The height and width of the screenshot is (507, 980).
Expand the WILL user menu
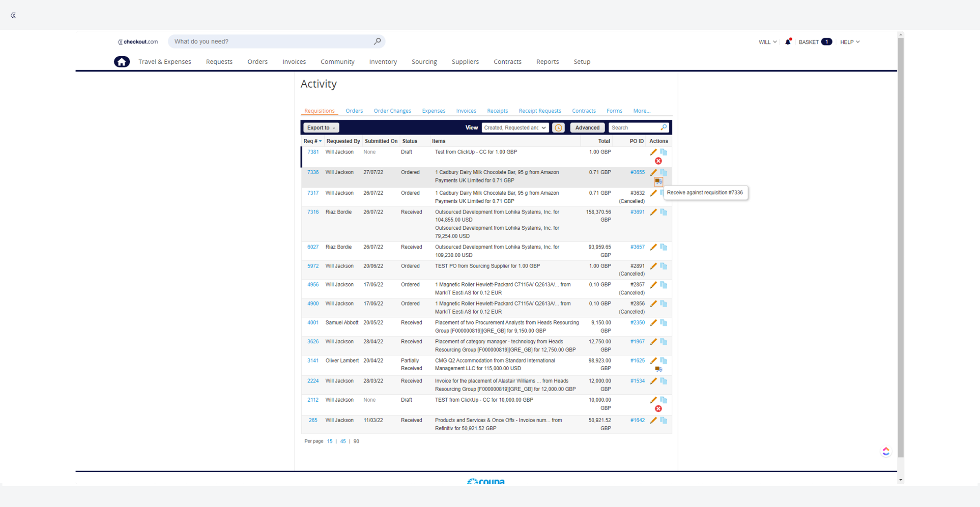pos(768,42)
